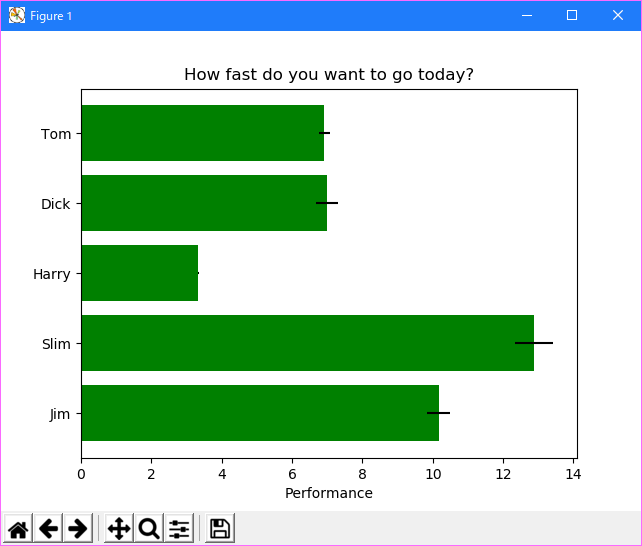Click the Jim green bar
Image resolution: width=642 pixels, height=546 pixels.
260,413
